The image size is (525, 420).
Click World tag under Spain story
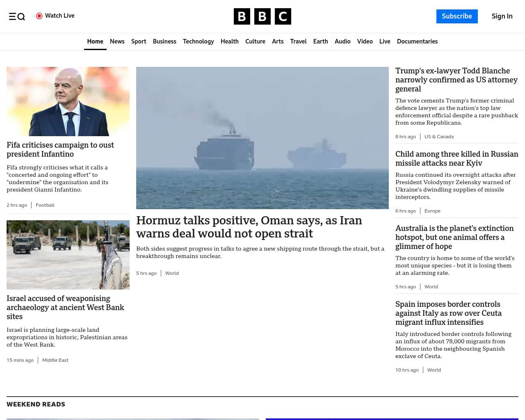click(434, 370)
